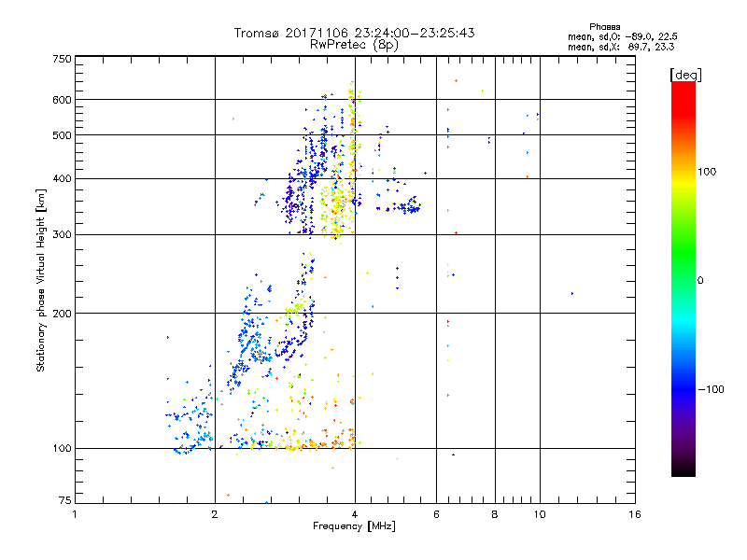This screenshot has height=560, width=747.
Task: Click the y-axis '200' tick label
Action: (x=62, y=314)
